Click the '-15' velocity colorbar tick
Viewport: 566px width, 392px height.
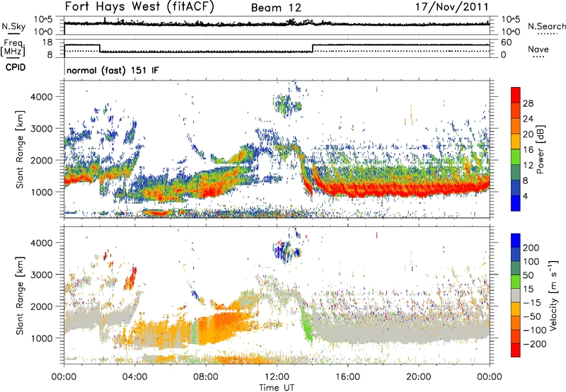(532, 303)
